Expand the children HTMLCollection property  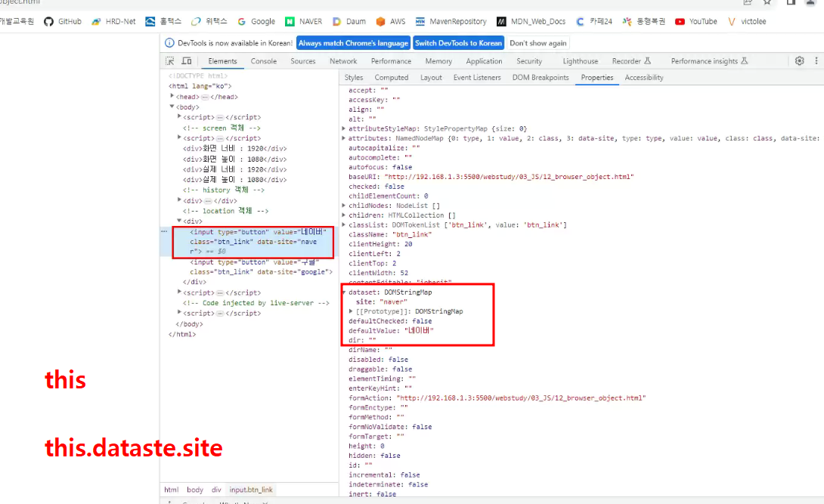[344, 215]
